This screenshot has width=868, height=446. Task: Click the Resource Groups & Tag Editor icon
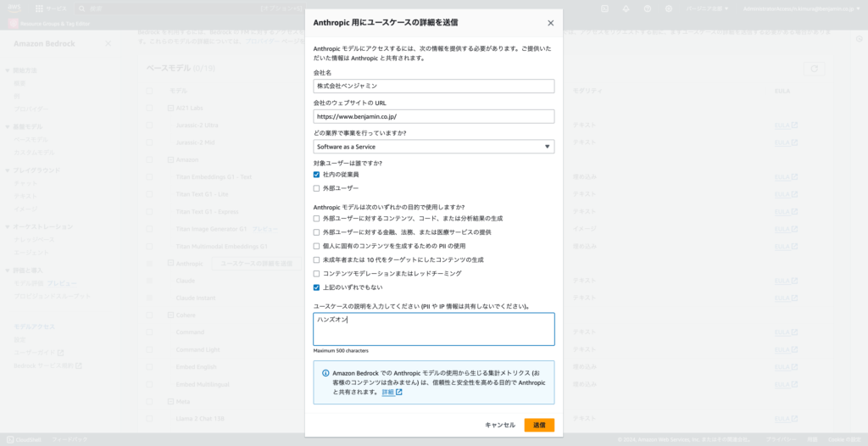14,24
